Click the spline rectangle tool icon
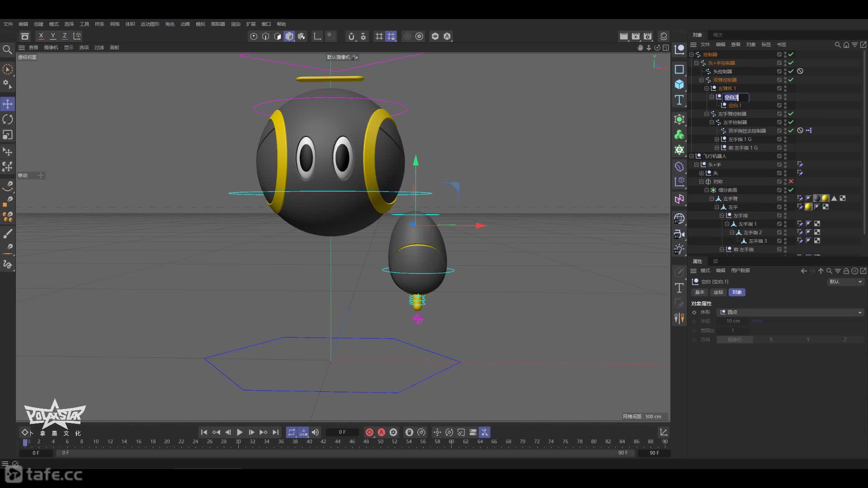The image size is (868, 488). [679, 69]
